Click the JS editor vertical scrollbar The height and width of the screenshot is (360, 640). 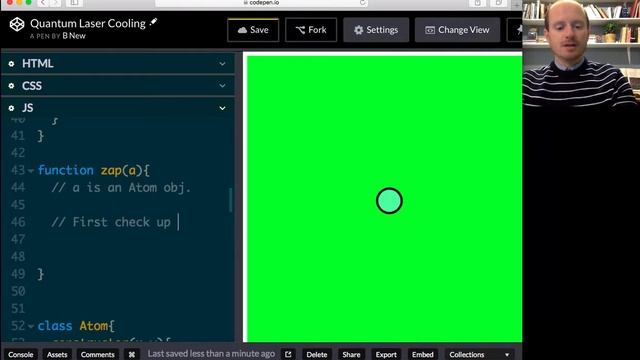pos(231,200)
